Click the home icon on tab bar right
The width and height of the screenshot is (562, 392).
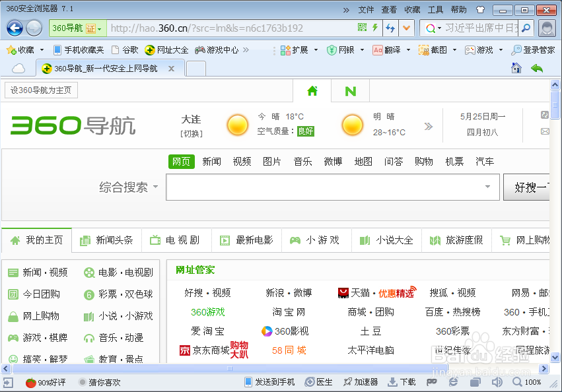pos(516,68)
